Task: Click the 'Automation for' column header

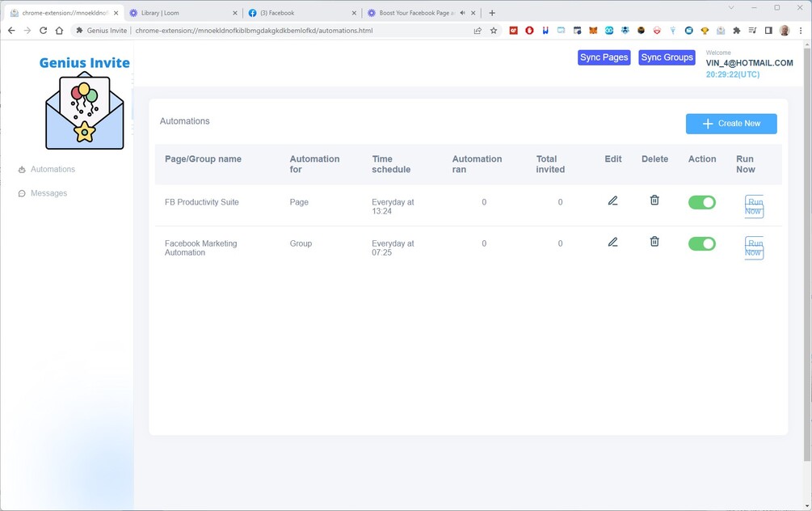Action: point(314,164)
